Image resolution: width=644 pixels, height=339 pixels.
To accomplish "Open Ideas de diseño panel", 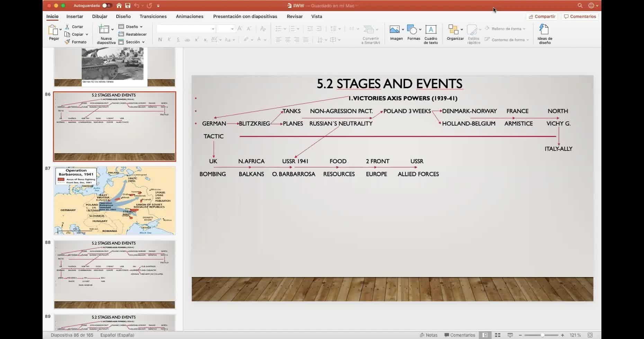I will 544,30.
